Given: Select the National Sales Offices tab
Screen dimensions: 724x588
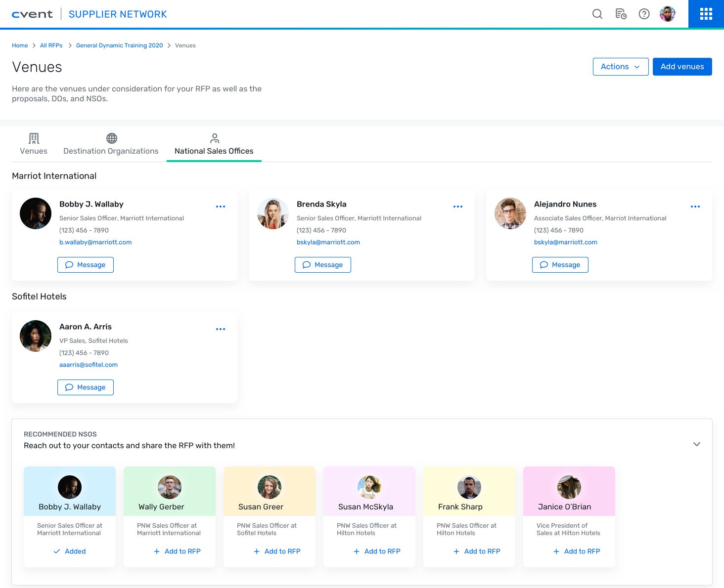Looking at the screenshot, I should pyautogui.click(x=214, y=144).
